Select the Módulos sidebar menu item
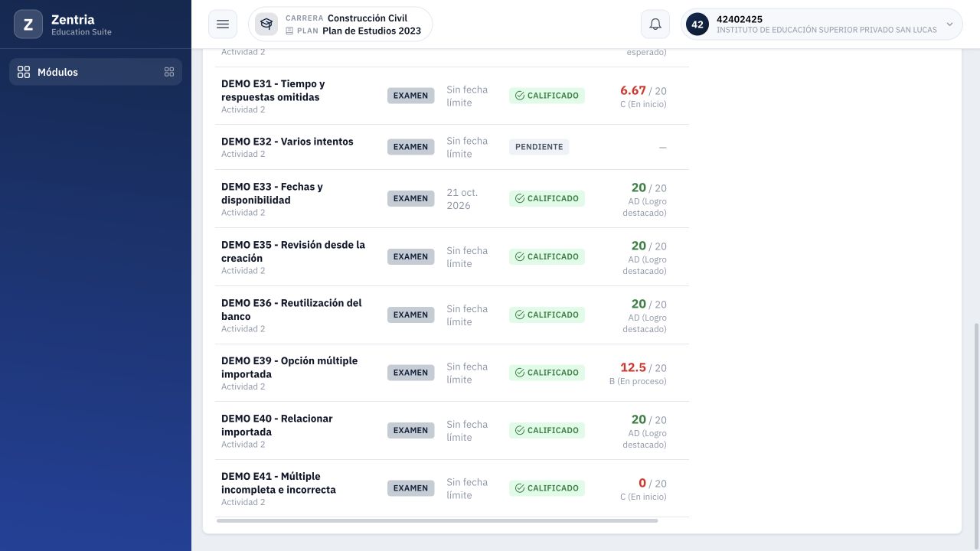Image resolution: width=980 pixels, height=551 pixels. (x=96, y=72)
